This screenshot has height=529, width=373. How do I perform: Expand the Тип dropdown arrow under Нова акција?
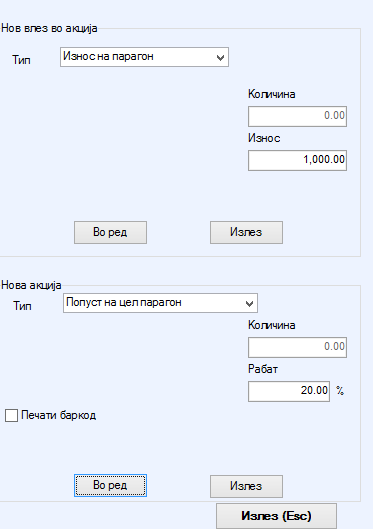point(249,303)
